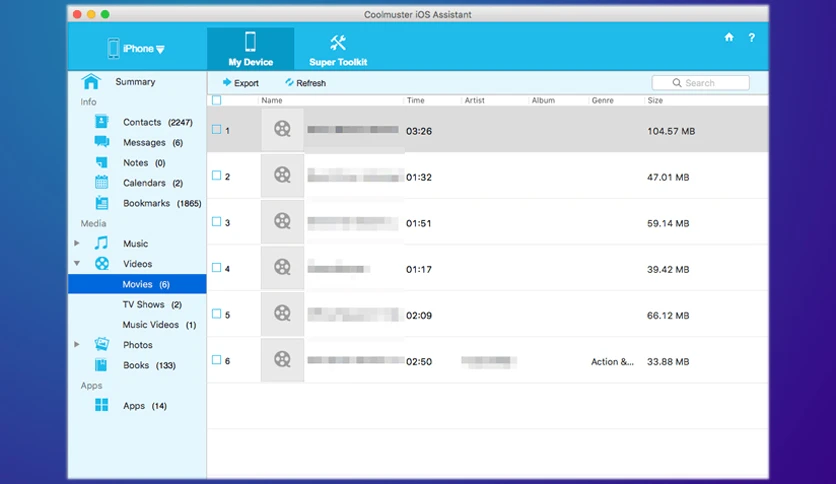Toggle the select-all checkbox in header
The height and width of the screenshot is (484, 836).
[216, 100]
